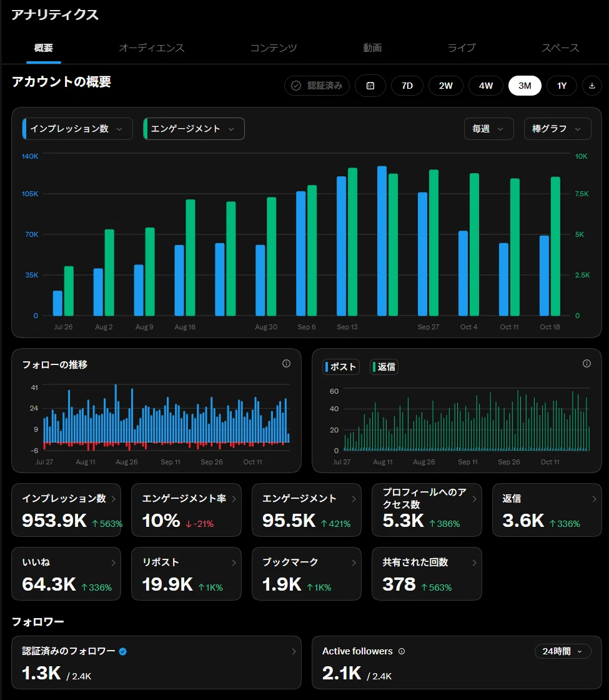The width and height of the screenshot is (609, 700).
Task: Open the calendar date picker icon
Action: 370,86
